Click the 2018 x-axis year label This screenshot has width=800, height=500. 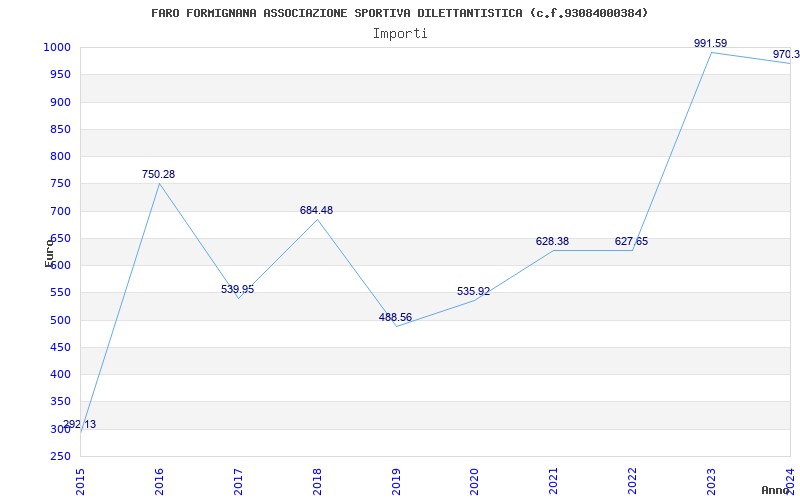click(x=317, y=481)
